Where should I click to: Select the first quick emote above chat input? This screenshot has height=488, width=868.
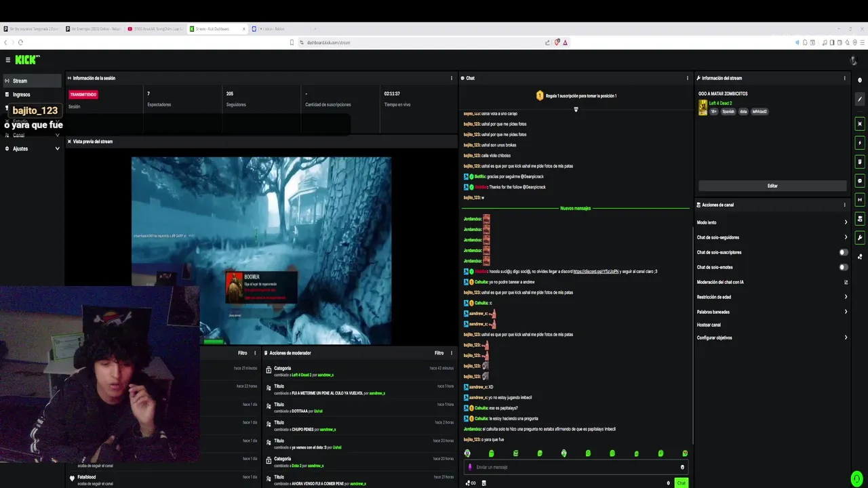coord(467,453)
